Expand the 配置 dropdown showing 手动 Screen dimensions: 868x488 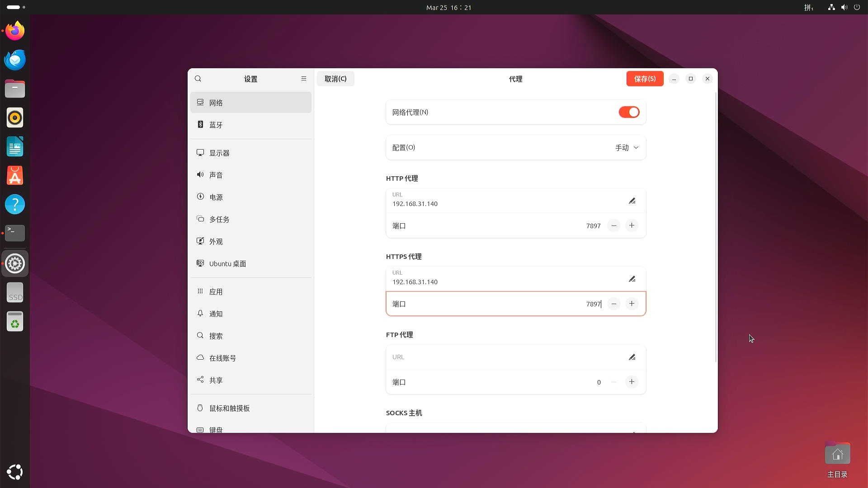point(627,147)
